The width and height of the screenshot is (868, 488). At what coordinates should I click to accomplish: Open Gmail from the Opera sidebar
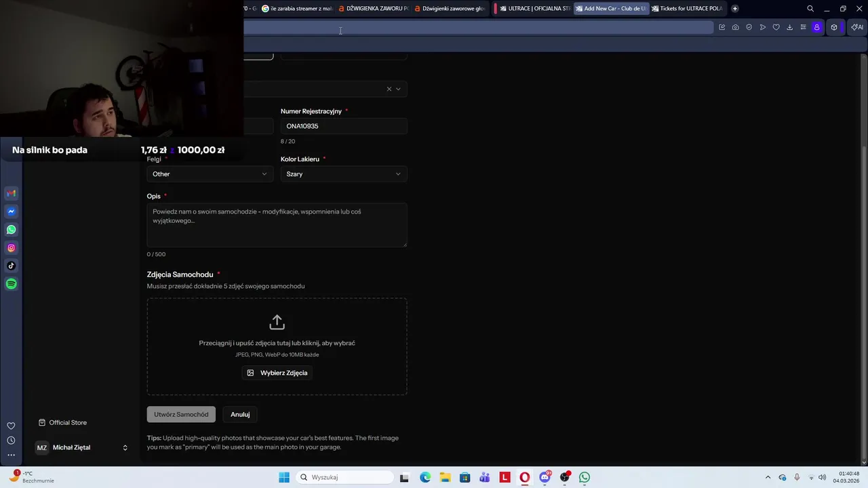[11, 193]
